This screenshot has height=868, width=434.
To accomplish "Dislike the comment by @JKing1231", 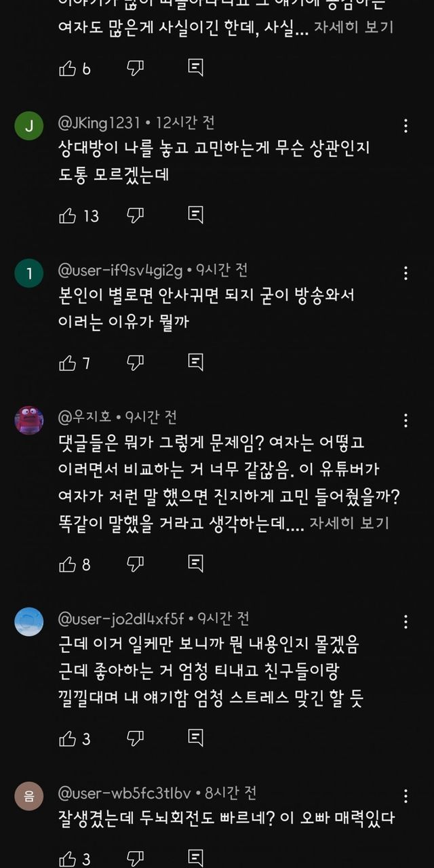I will point(136,216).
